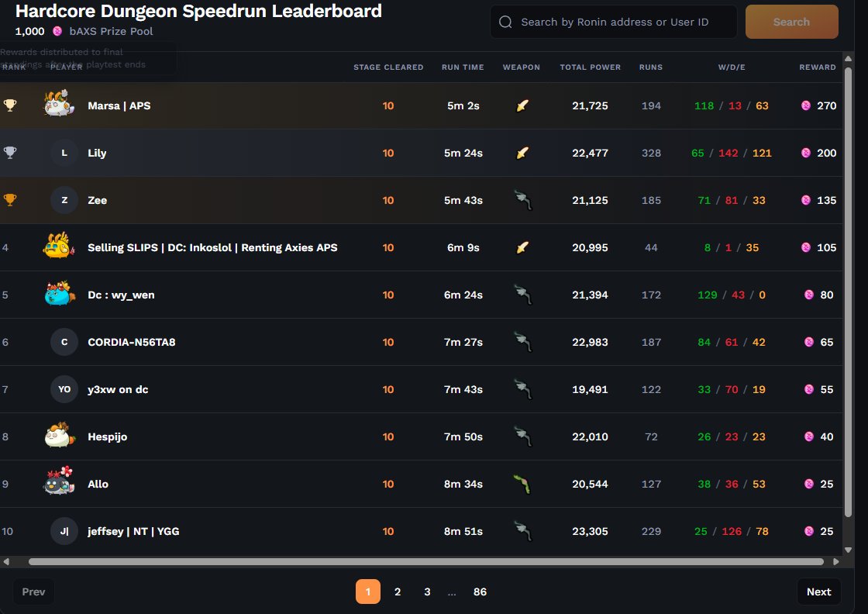
Task: Click the weapon icon in Hespijo's row
Action: [523, 436]
